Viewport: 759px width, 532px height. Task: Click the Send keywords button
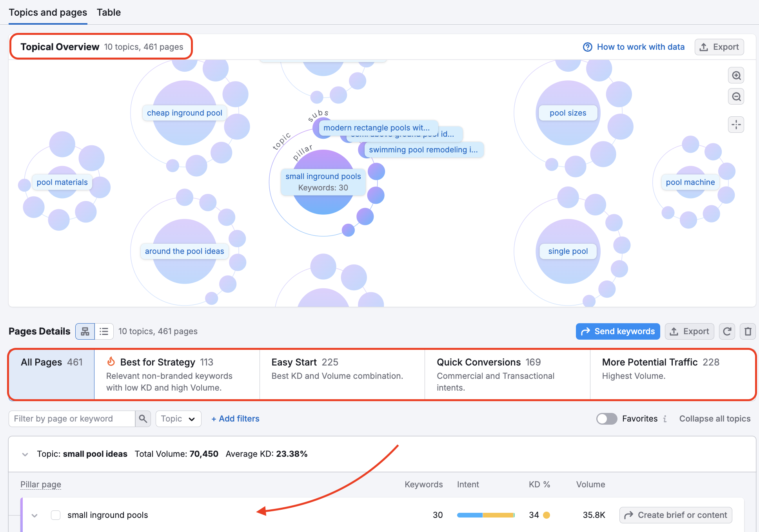(618, 331)
